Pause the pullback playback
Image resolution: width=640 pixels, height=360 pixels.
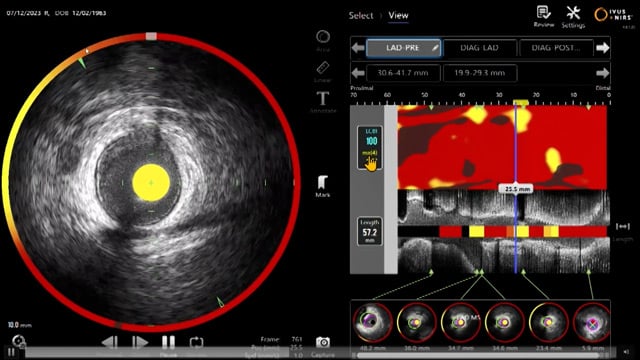(168, 342)
